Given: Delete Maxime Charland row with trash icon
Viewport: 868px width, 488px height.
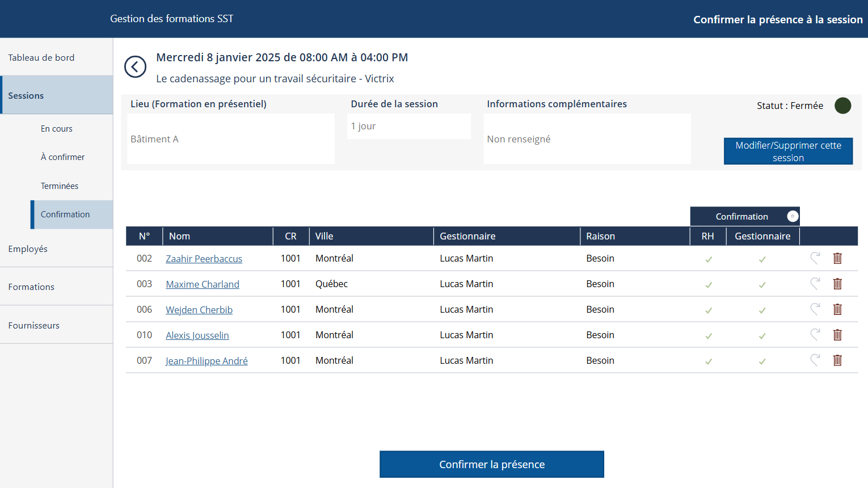Looking at the screenshot, I should coord(837,284).
